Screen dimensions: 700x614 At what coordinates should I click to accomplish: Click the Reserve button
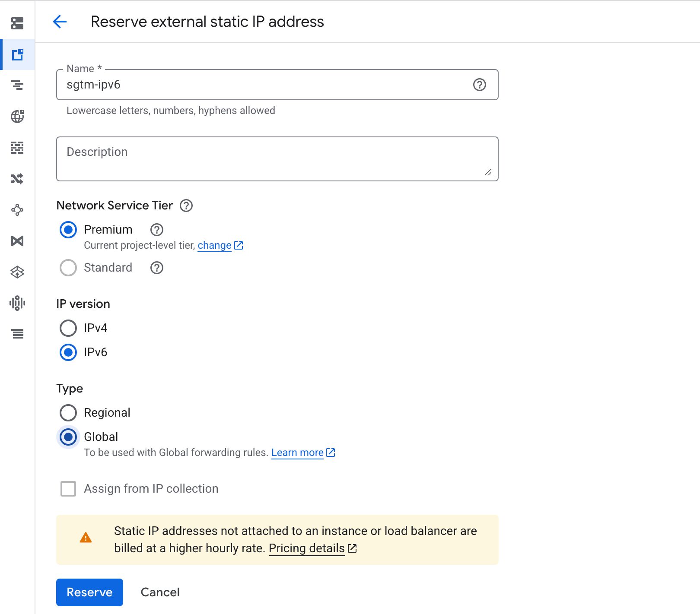[x=89, y=592]
